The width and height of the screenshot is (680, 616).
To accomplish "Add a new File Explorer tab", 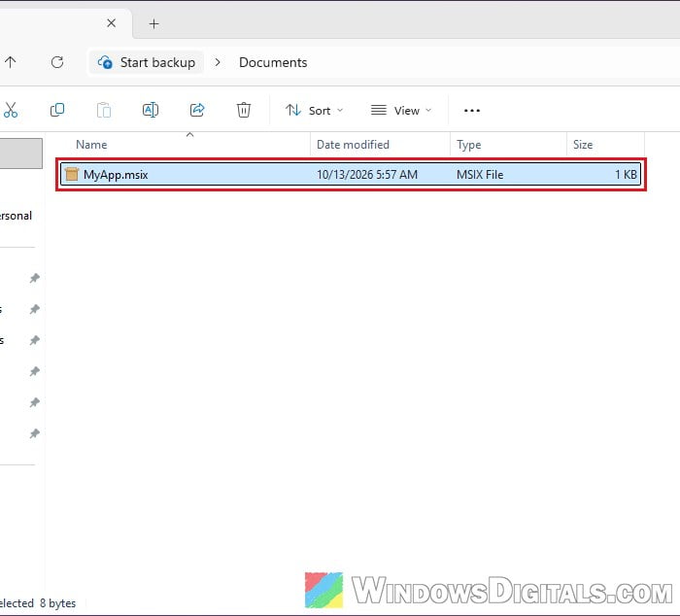I will [153, 24].
